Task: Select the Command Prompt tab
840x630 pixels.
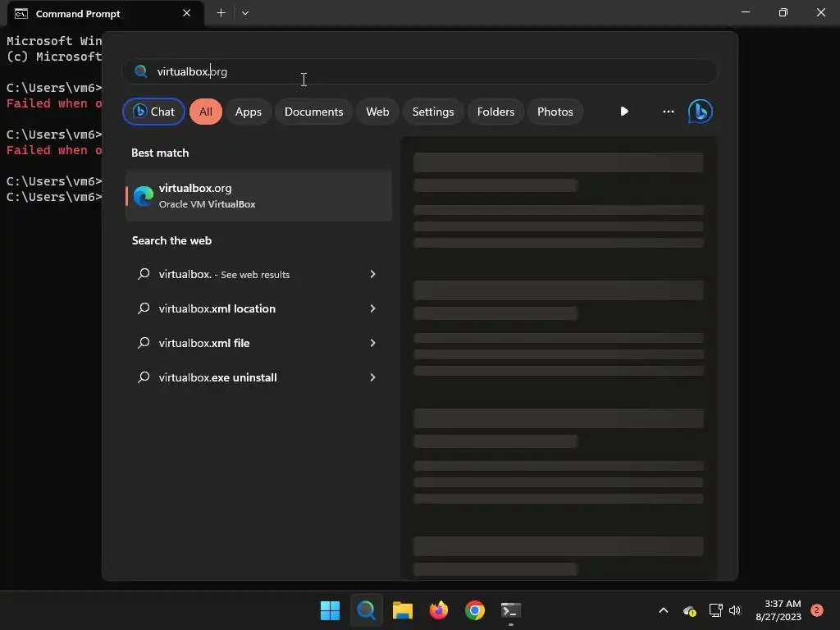Action: [x=106, y=13]
